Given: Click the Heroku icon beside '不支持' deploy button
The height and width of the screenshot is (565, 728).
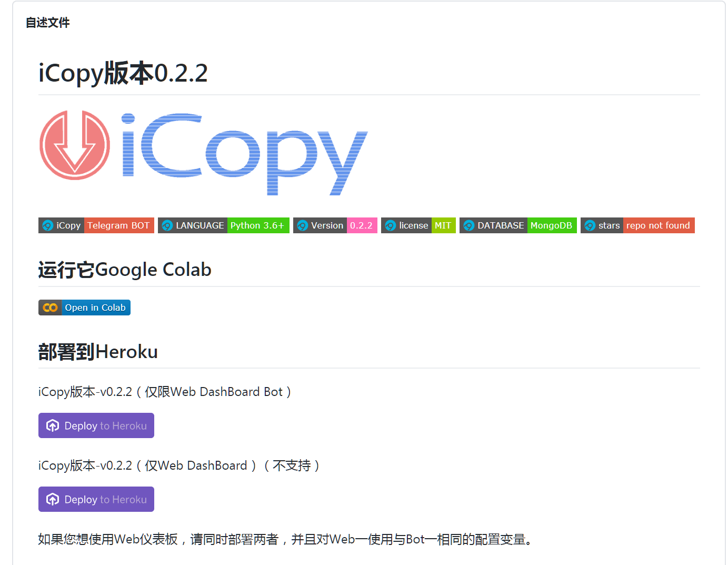Looking at the screenshot, I should click(x=53, y=499).
